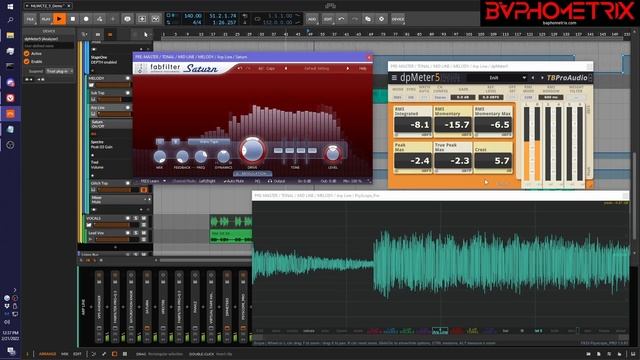Viewport: 640px width, 360px height.
Task: Toggle the Active checkbox in Device panel
Action: (x=27, y=53)
